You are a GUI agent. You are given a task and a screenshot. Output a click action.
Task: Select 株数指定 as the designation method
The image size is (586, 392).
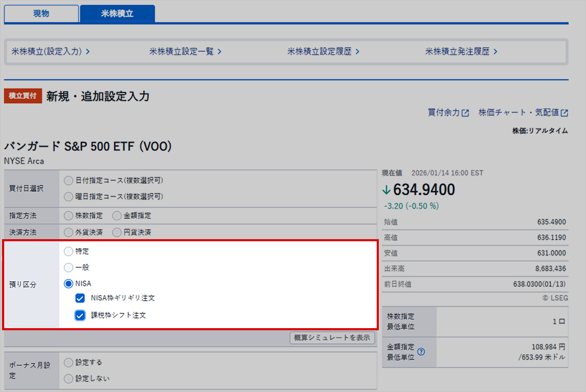[68, 216]
